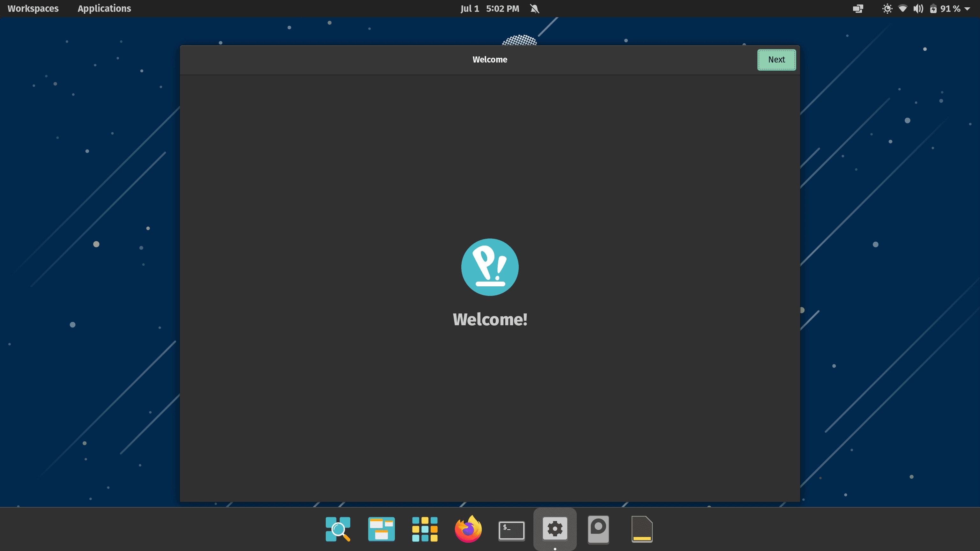Open the disk drive icon in dock
Viewport: 980px width, 551px height.
pyautogui.click(x=598, y=529)
